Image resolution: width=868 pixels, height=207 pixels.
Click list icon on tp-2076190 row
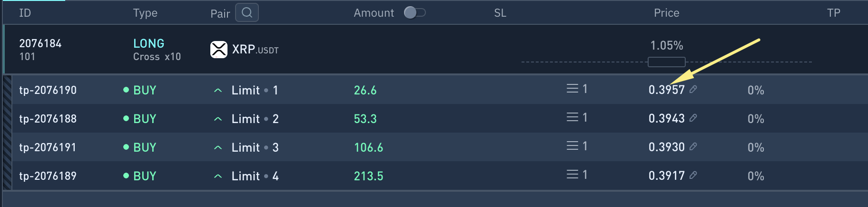[572, 89]
